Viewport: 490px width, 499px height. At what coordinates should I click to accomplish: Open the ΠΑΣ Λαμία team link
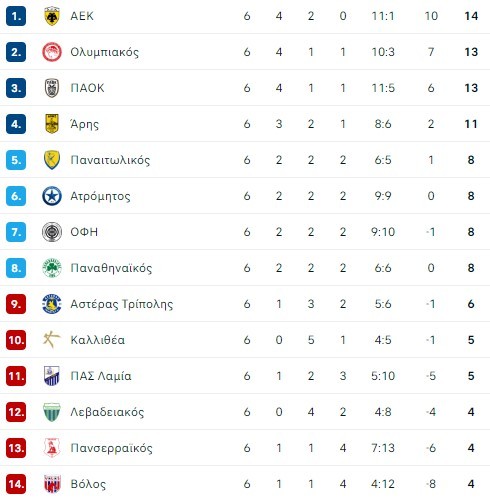click(x=101, y=376)
